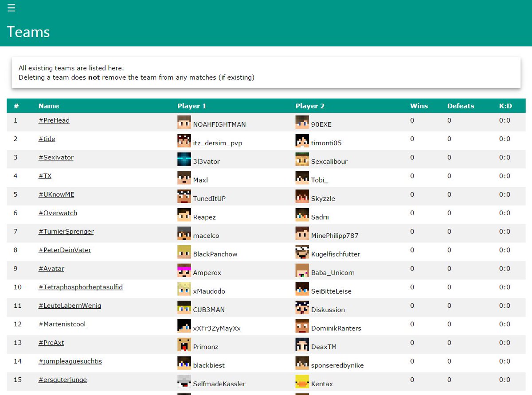Image resolution: width=532 pixels, height=395 pixels.
Task: Click the 90EXE player avatar
Action: point(302,122)
